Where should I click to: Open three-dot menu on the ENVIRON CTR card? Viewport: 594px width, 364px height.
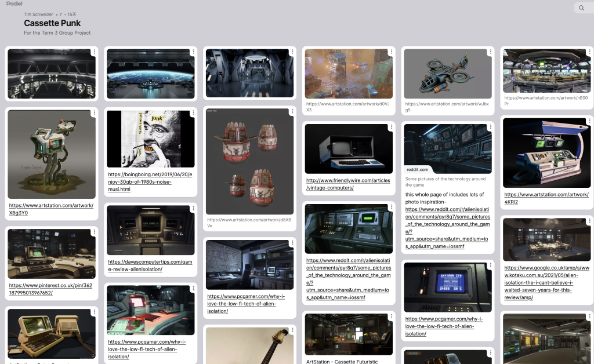[491, 265]
